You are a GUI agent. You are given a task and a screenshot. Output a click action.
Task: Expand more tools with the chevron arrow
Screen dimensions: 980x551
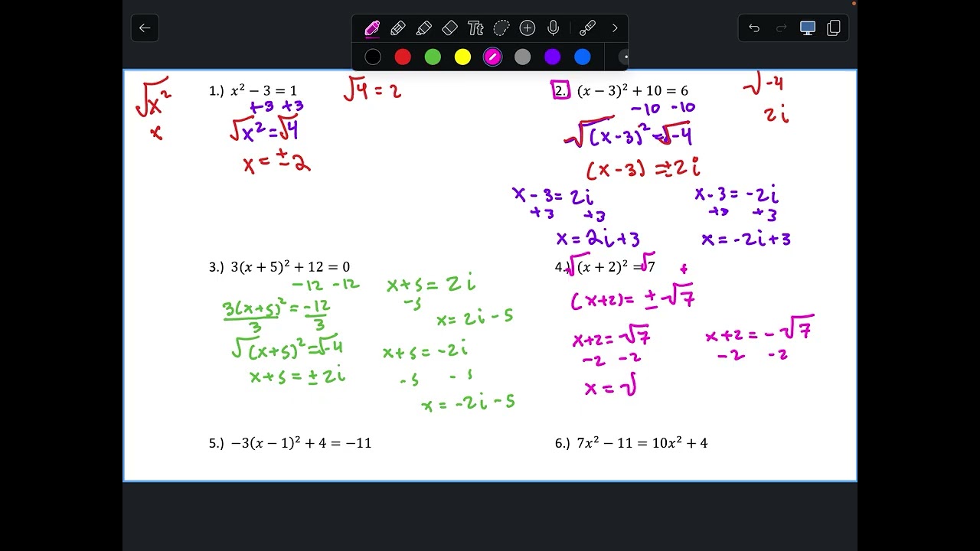pos(614,28)
